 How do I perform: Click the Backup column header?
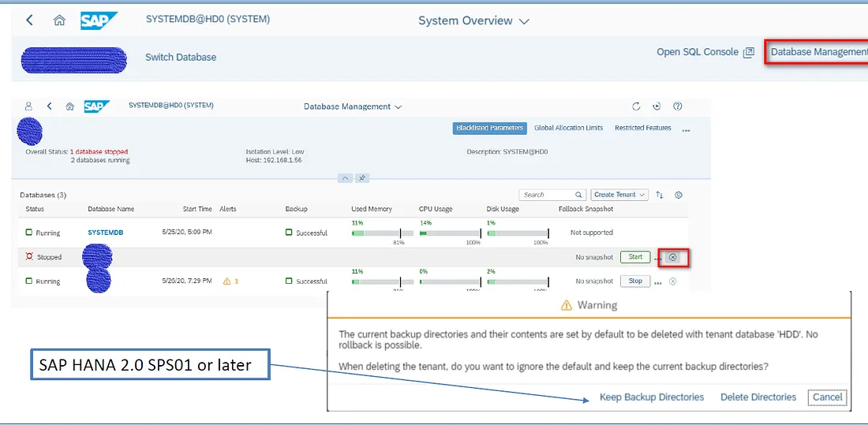[296, 209]
